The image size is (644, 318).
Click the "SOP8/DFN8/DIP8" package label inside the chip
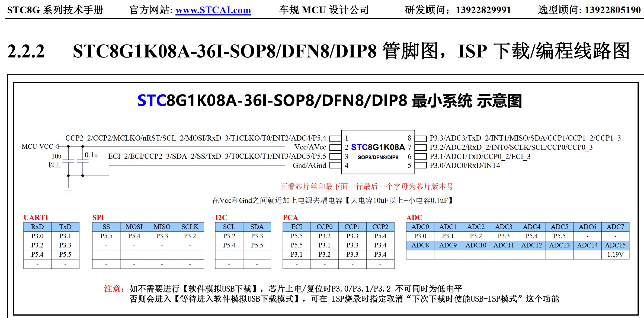(x=378, y=157)
